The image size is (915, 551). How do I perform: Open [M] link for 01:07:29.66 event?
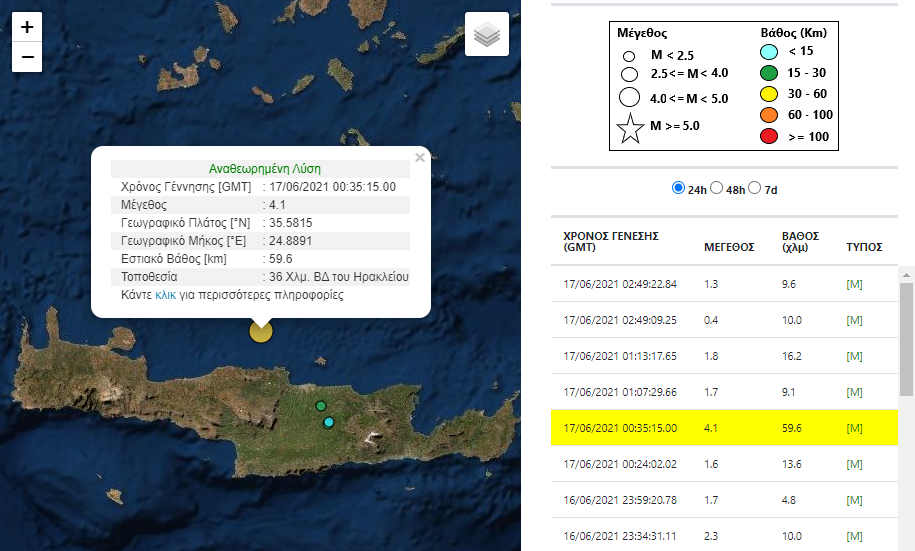(x=854, y=392)
